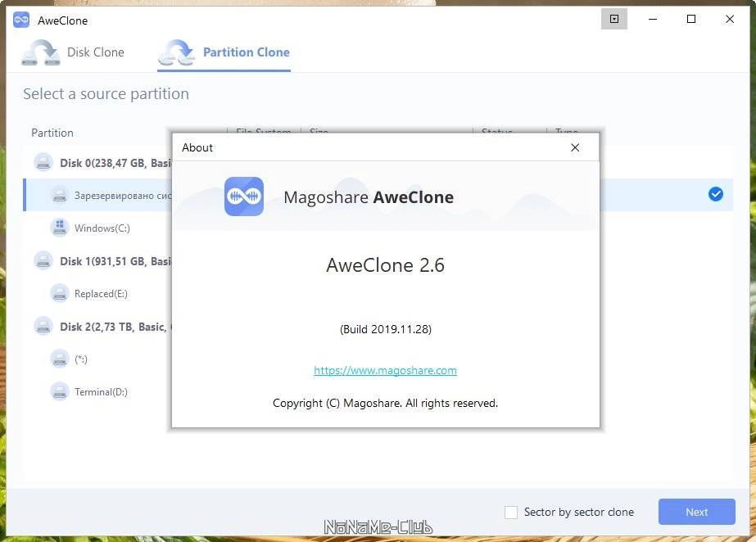Click the Copyright Magoshare text
The height and width of the screenshot is (542, 756).
385,403
